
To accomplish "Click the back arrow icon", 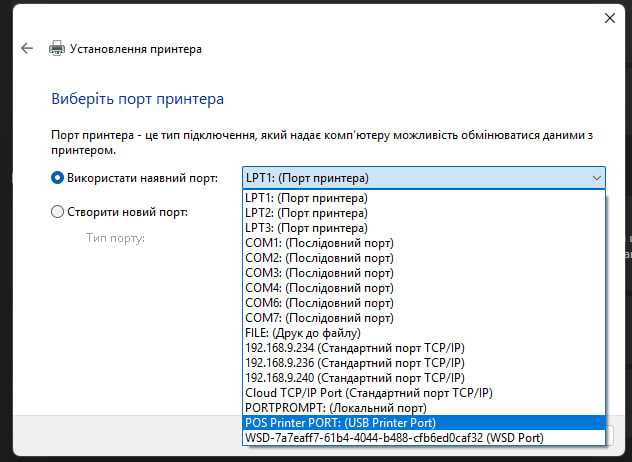I will tap(27, 48).
